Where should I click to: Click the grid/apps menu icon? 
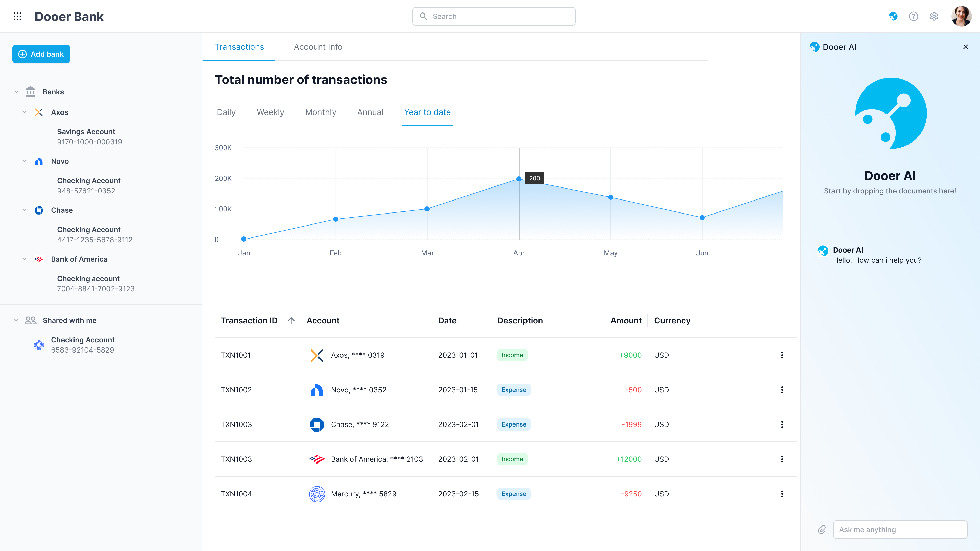pos(18,16)
